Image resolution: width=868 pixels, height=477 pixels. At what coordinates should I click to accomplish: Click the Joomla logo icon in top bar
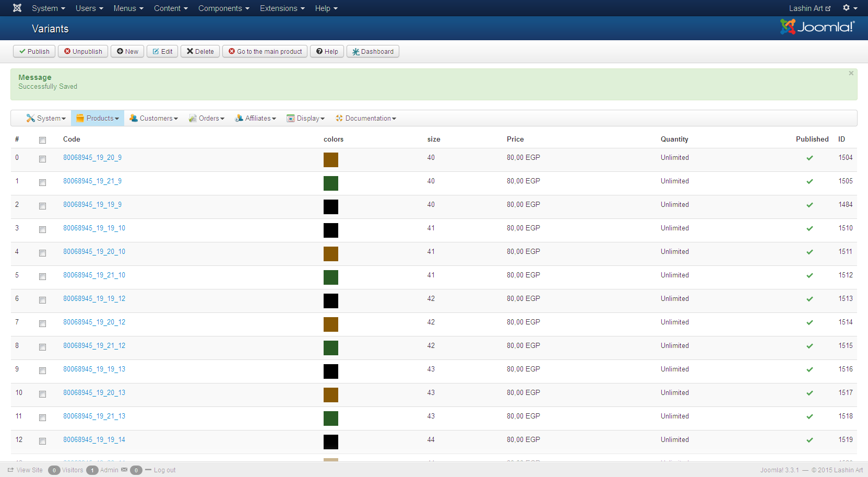pyautogui.click(x=17, y=8)
